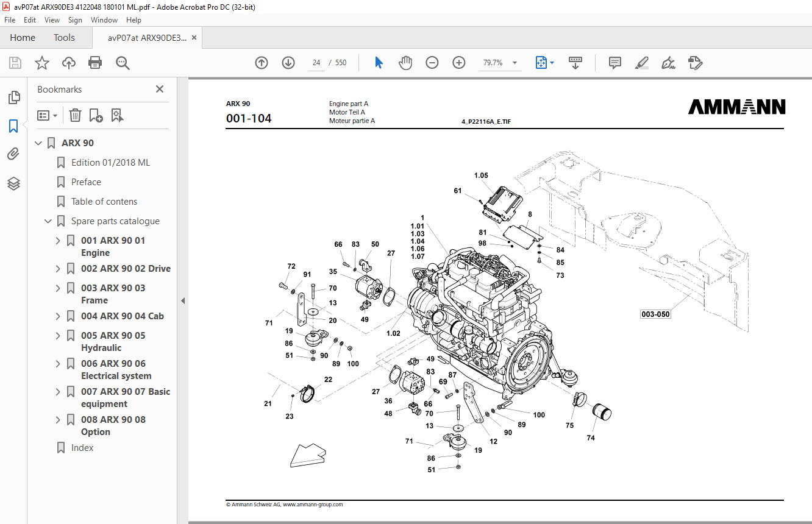
Task: Open the Edit menu
Action: [x=30, y=20]
